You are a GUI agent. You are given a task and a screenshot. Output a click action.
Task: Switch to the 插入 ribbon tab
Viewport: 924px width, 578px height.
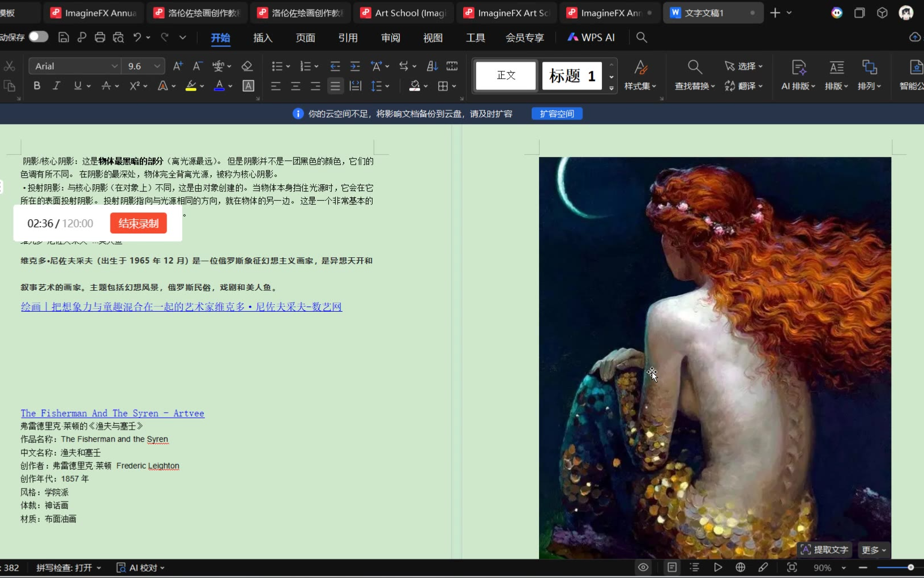pyautogui.click(x=263, y=37)
